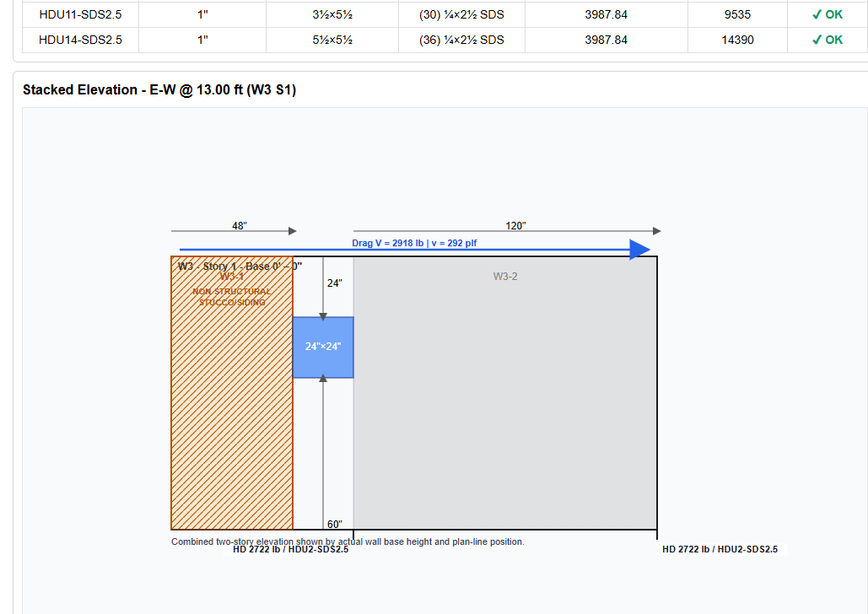868x614 pixels.
Task: Click the OK status in HDU14 row
Action: 828,40
